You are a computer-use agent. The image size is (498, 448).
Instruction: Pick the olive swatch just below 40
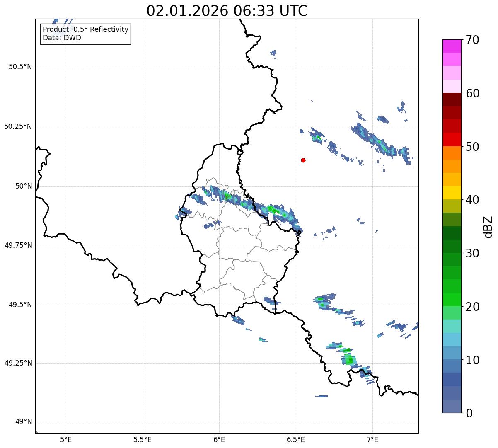click(x=452, y=206)
